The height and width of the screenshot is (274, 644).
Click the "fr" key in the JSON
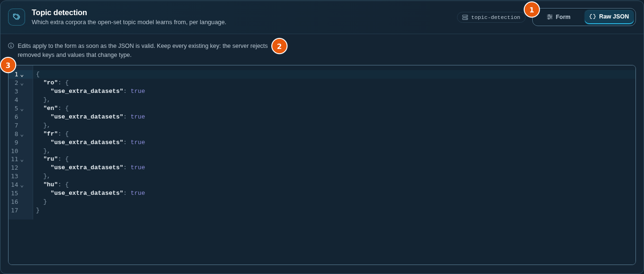(51, 134)
